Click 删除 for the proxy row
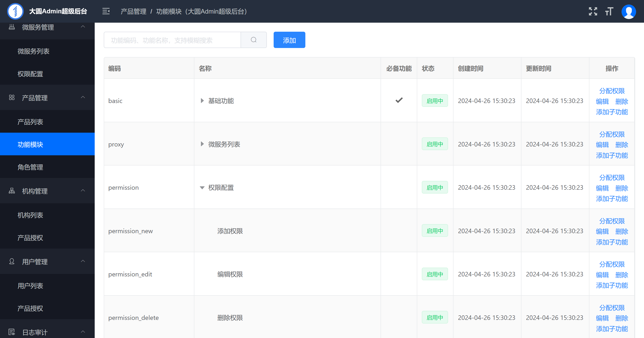Image resolution: width=644 pixels, height=338 pixels. point(622,145)
